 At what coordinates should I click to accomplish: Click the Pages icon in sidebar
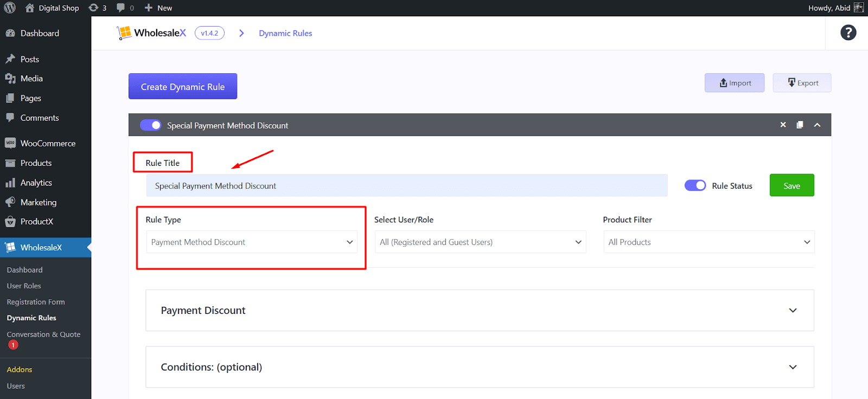(10, 98)
